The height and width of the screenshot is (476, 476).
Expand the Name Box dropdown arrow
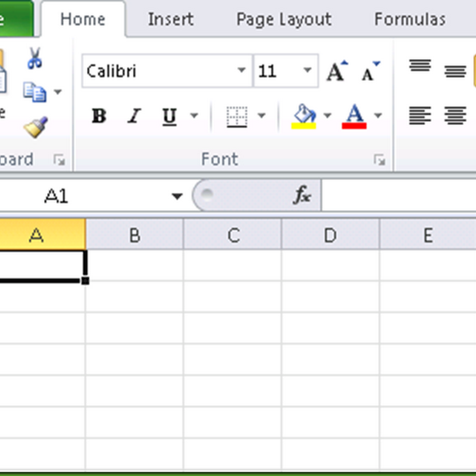click(177, 196)
